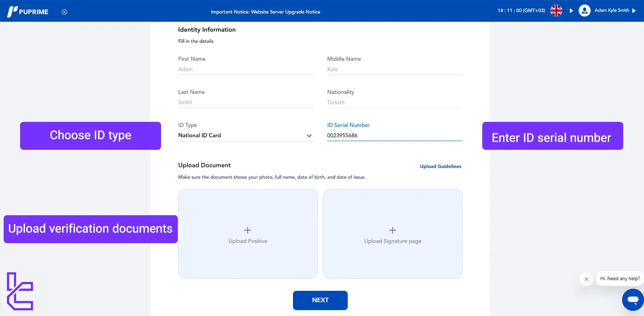Click the ID Type chevron arrow

point(309,136)
